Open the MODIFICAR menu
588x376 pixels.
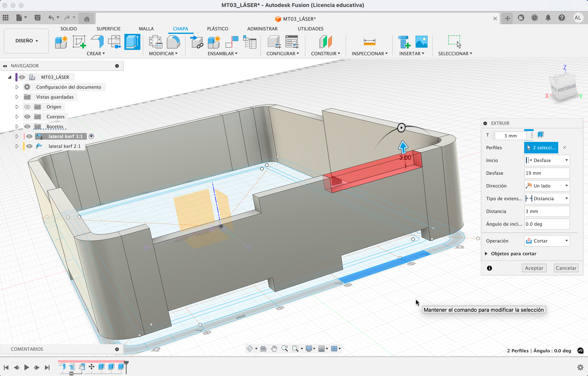(163, 54)
